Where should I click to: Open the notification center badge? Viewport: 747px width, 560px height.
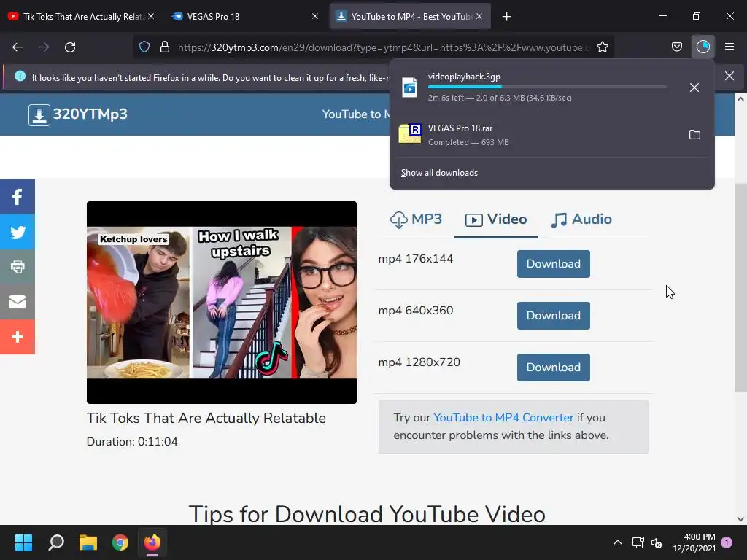727,542
